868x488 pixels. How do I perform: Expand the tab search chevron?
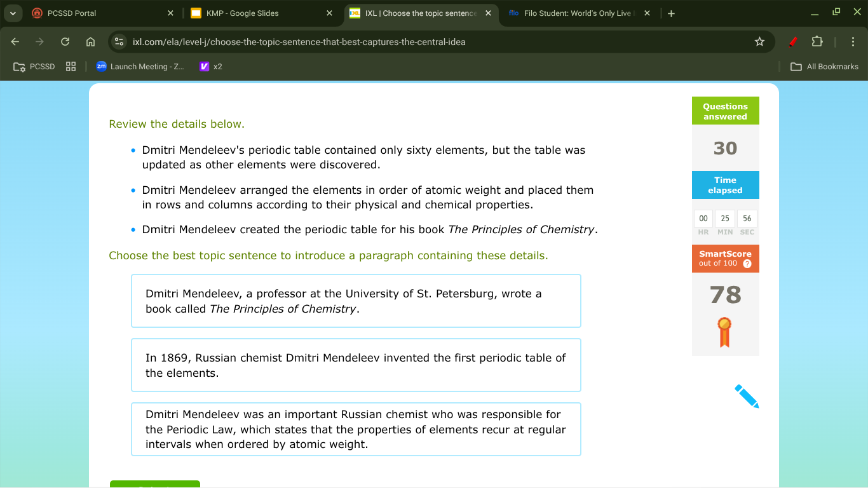13,13
